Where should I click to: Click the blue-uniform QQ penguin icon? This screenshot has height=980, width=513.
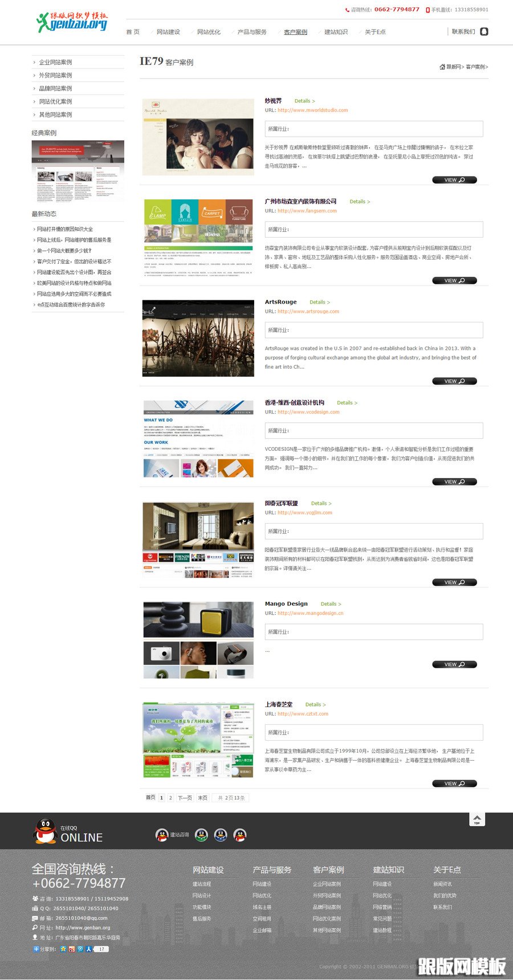point(221,835)
